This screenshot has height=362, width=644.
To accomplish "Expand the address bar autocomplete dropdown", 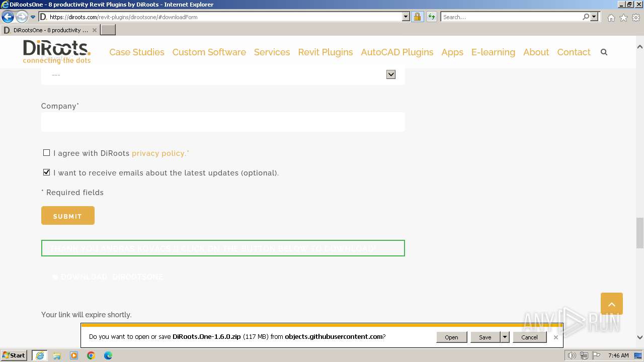I will (x=406, y=17).
